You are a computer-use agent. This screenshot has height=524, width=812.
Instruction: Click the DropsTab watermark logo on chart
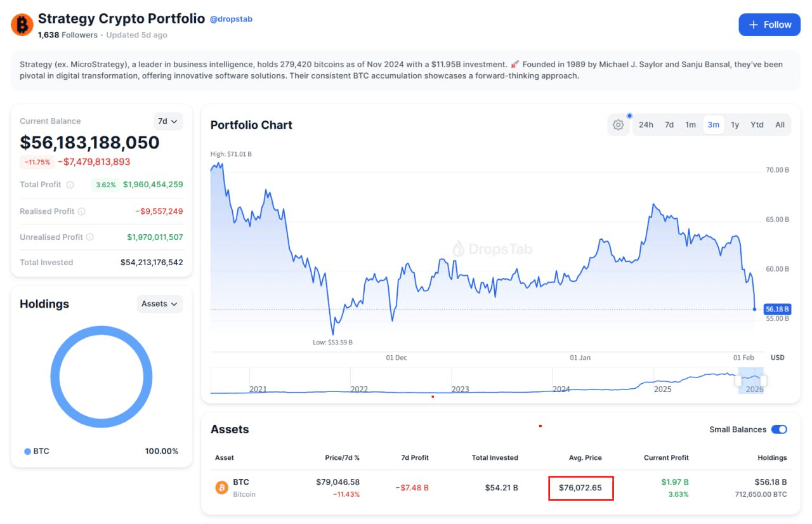pyautogui.click(x=459, y=249)
